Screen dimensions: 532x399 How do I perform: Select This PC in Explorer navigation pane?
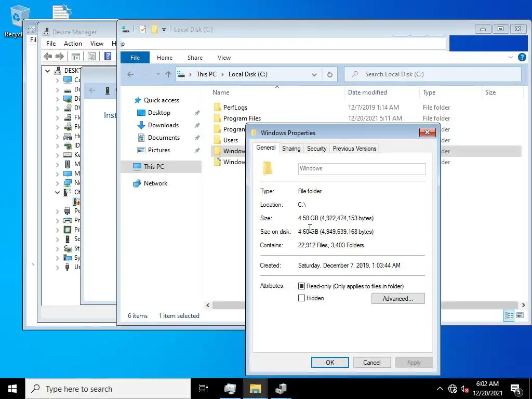pos(161,167)
